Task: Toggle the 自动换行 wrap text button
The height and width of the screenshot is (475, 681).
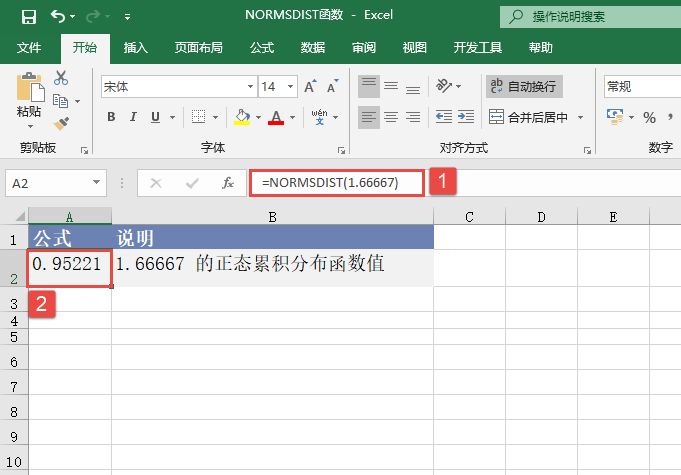Action: [523, 87]
